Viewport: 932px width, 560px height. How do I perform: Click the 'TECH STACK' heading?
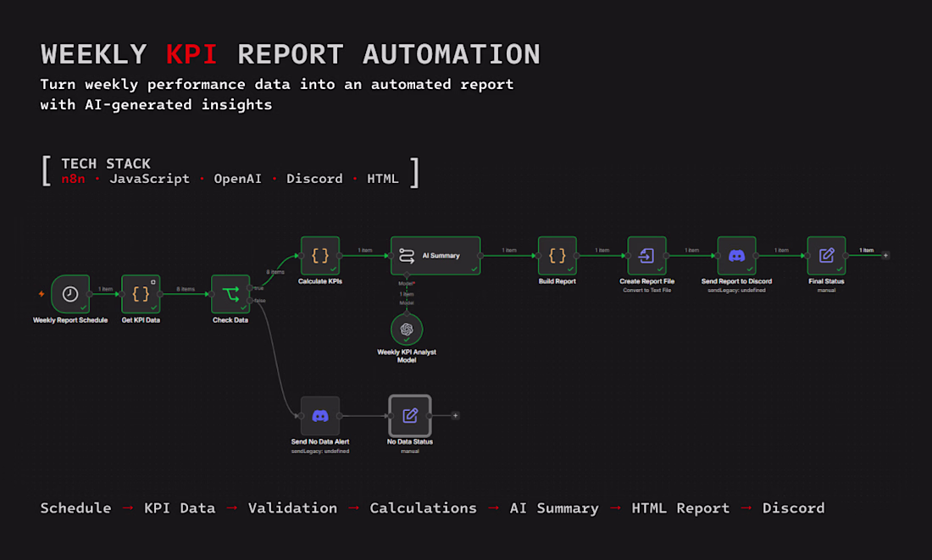click(x=106, y=164)
